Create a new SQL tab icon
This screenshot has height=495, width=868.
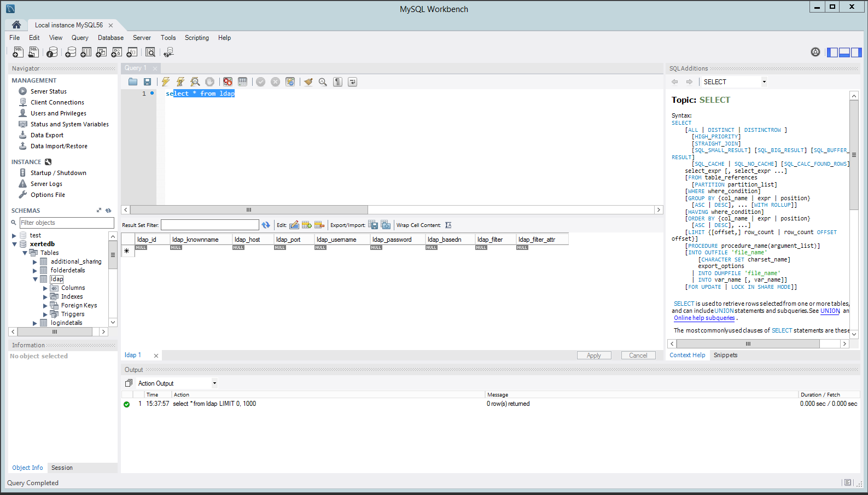pos(18,52)
